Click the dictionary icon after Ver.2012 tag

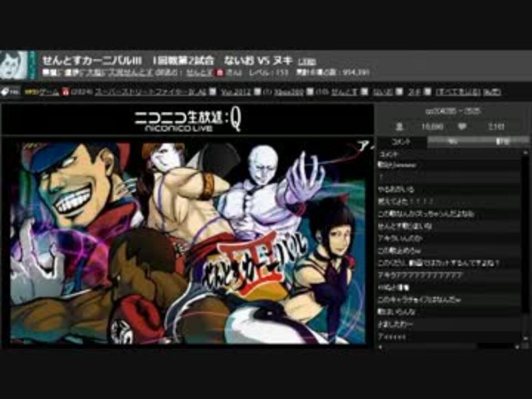click(x=257, y=91)
